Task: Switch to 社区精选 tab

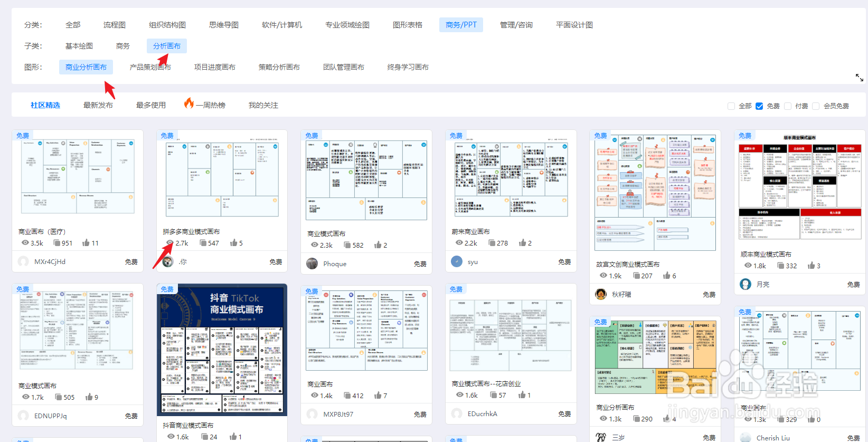Action: click(x=45, y=105)
